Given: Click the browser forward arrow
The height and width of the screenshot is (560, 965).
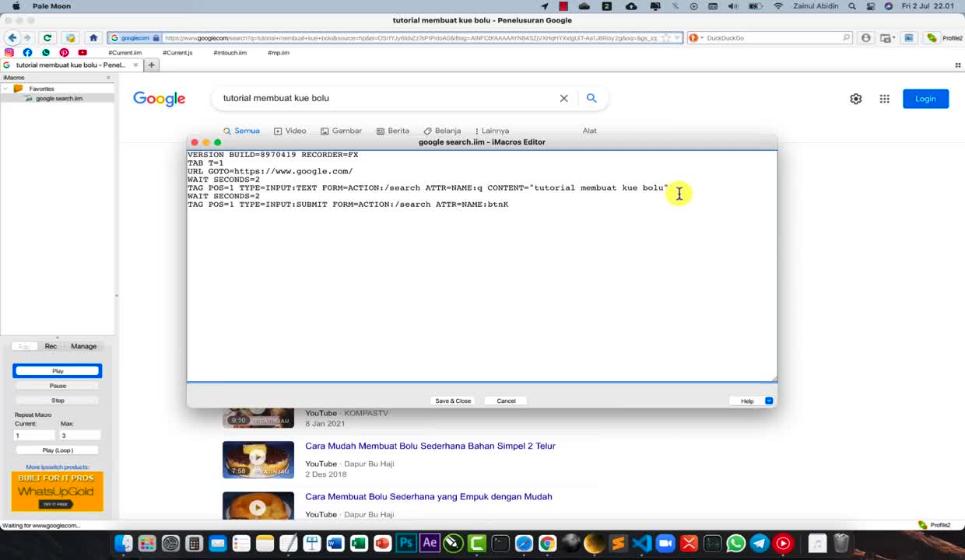Looking at the screenshot, I should coord(26,37).
